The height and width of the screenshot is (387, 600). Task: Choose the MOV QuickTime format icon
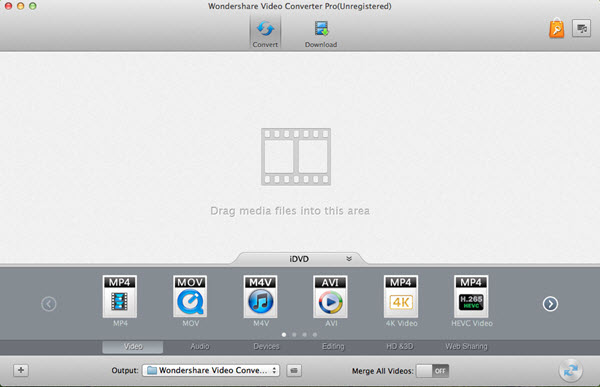(190, 297)
